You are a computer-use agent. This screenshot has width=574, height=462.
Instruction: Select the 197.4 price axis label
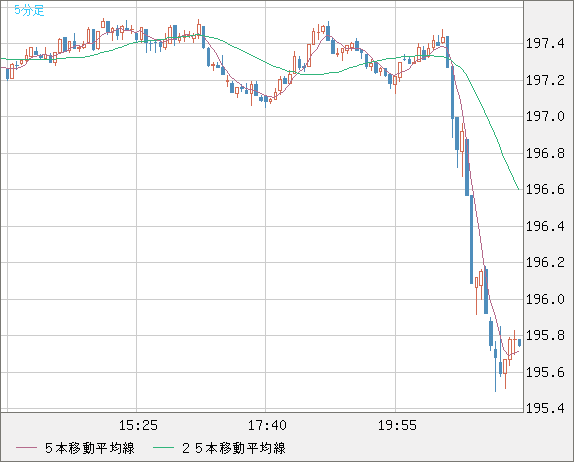pos(545,44)
